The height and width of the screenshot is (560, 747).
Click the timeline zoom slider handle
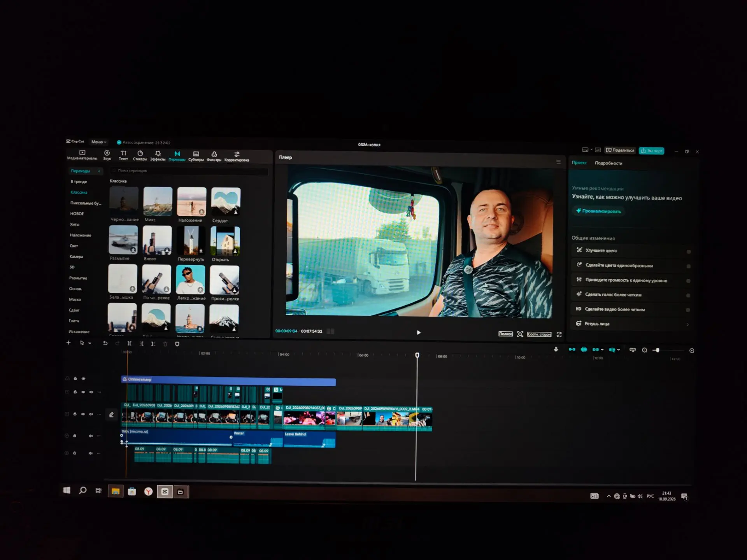click(658, 350)
